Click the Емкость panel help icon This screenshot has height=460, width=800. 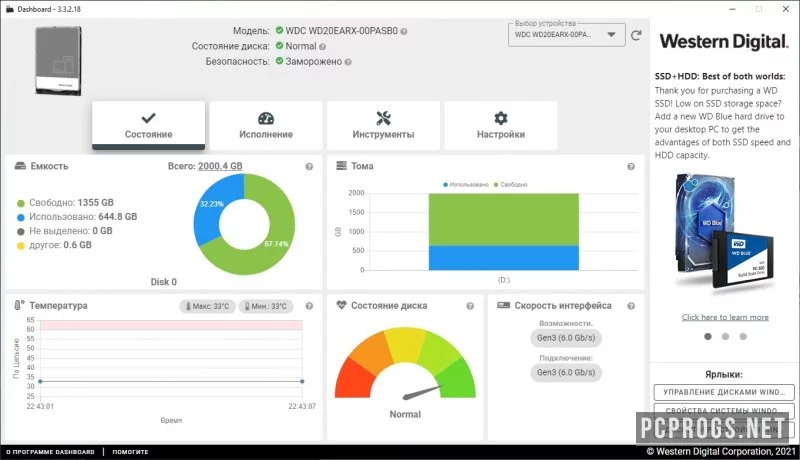(x=309, y=167)
